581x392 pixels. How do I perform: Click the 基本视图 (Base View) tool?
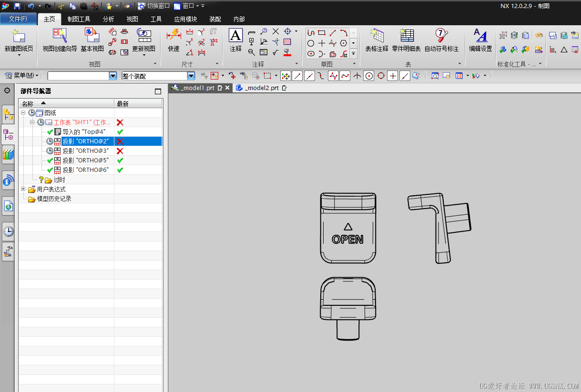point(92,36)
